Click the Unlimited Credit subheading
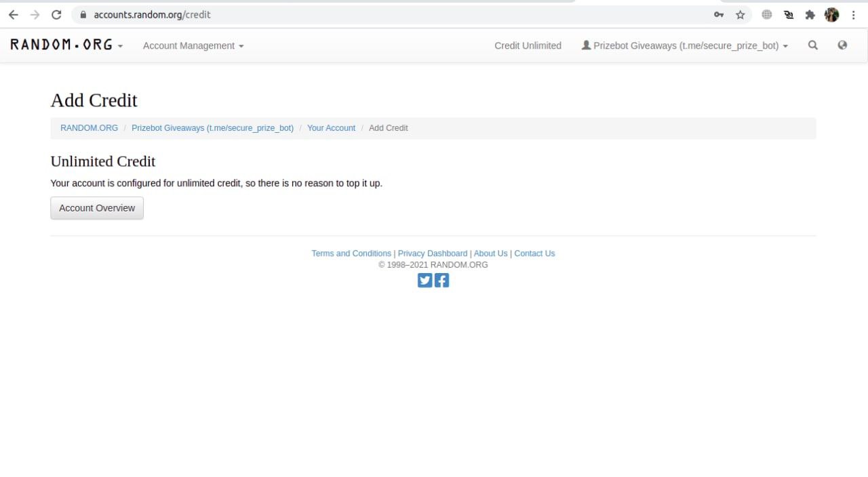The image size is (868, 477). pyautogui.click(x=103, y=161)
